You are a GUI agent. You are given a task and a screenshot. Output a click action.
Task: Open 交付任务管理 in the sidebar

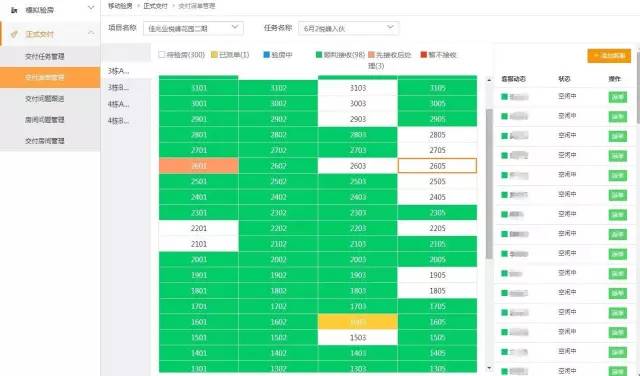pos(45,56)
